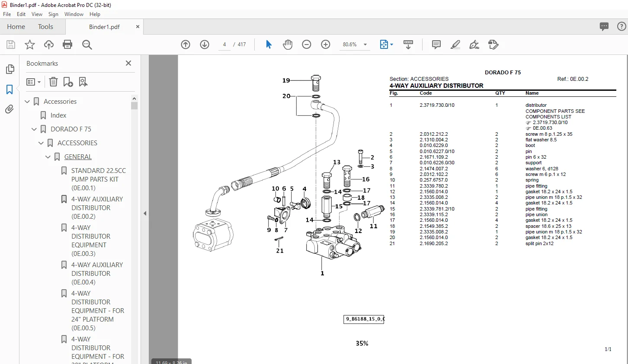This screenshot has width=628, height=364.
Task: Open the fit page options dropdown arrow
Action: coord(392,45)
